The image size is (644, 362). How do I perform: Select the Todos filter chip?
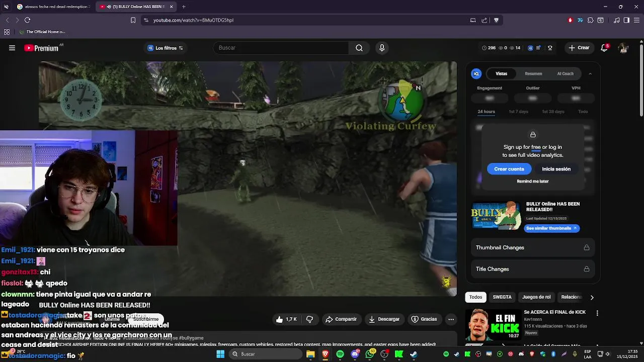click(x=475, y=297)
